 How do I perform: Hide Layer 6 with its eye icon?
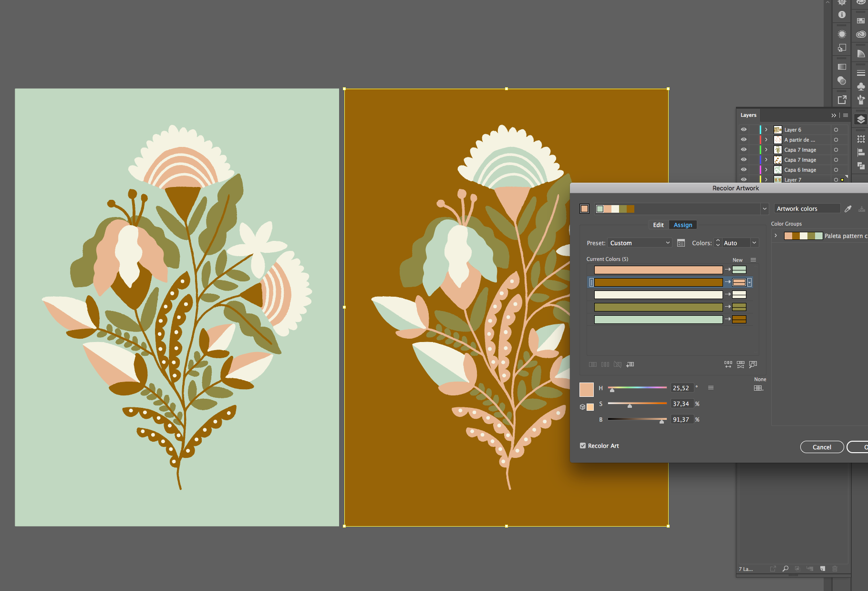pyautogui.click(x=744, y=130)
